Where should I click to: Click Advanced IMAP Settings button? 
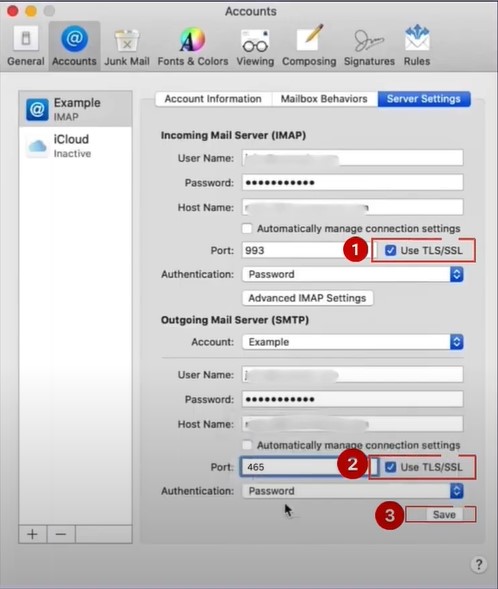[307, 298]
